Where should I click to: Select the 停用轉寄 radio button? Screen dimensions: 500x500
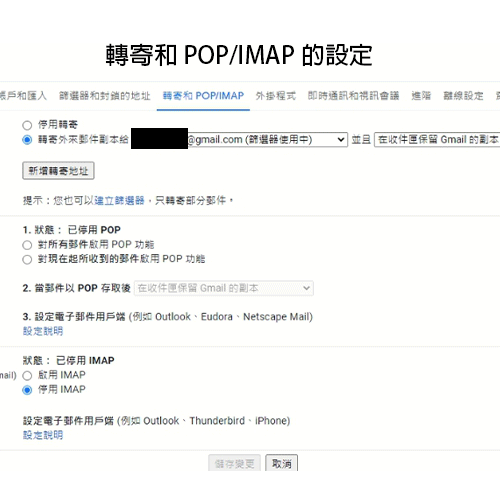pos(27,125)
